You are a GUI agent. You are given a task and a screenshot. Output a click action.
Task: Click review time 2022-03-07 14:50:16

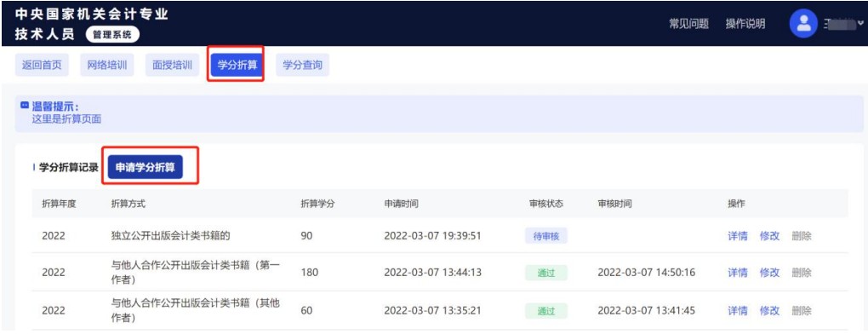click(647, 273)
